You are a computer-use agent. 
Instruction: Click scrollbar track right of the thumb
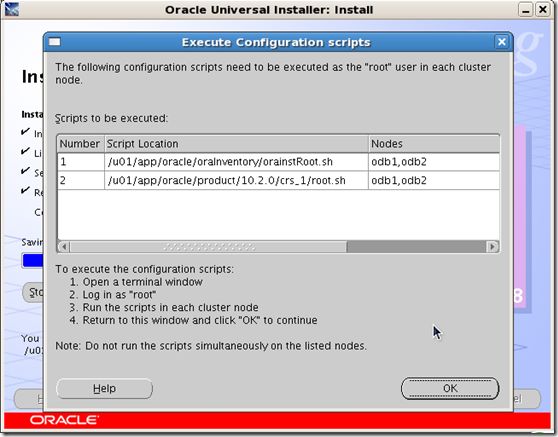point(416,246)
